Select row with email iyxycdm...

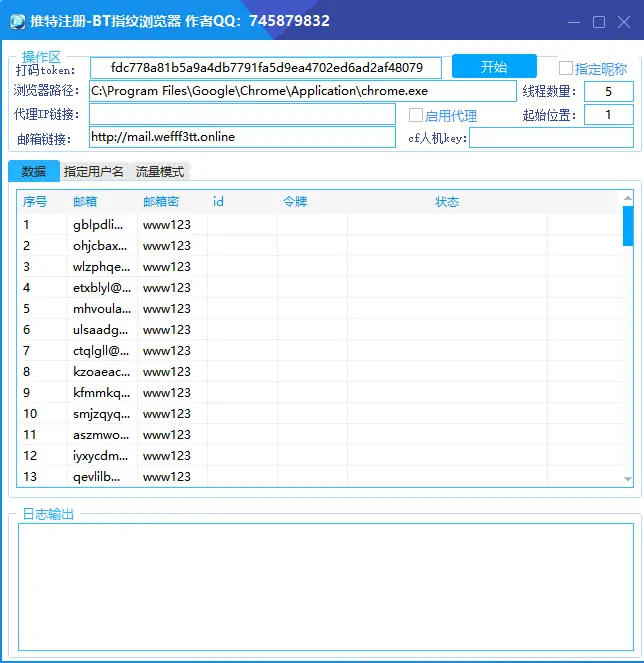click(321, 456)
